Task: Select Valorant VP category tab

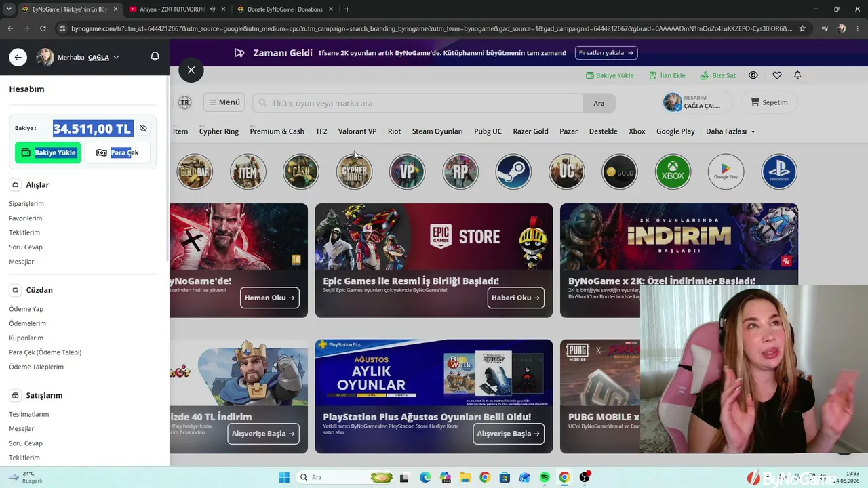Action: [357, 131]
